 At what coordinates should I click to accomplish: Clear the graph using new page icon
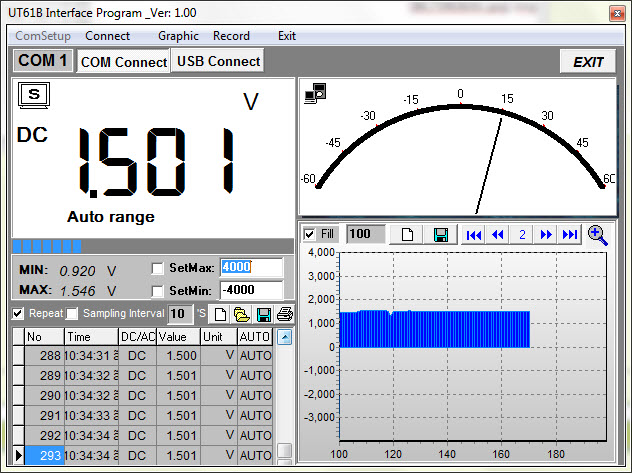pyautogui.click(x=407, y=234)
